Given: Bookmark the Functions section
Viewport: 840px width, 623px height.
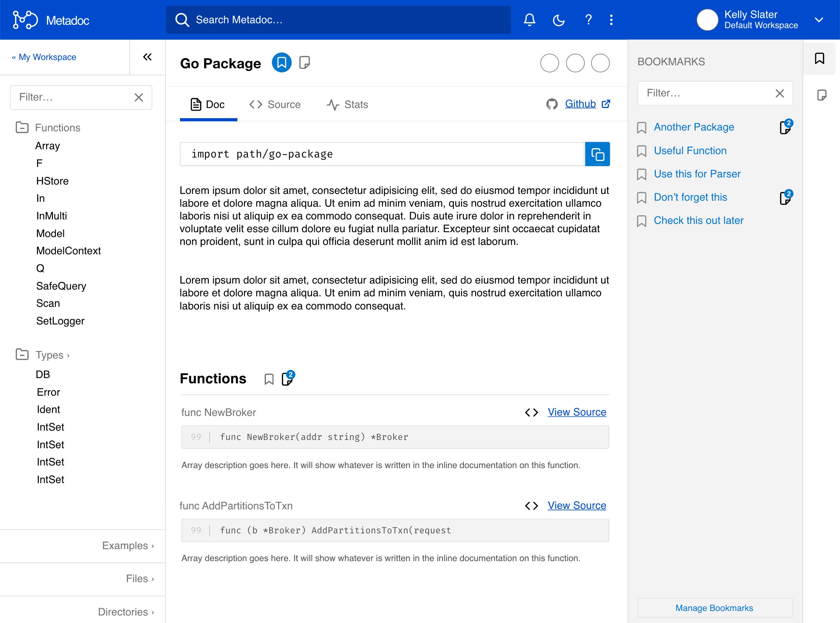Looking at the screenshot, I should tap(269, 379).
